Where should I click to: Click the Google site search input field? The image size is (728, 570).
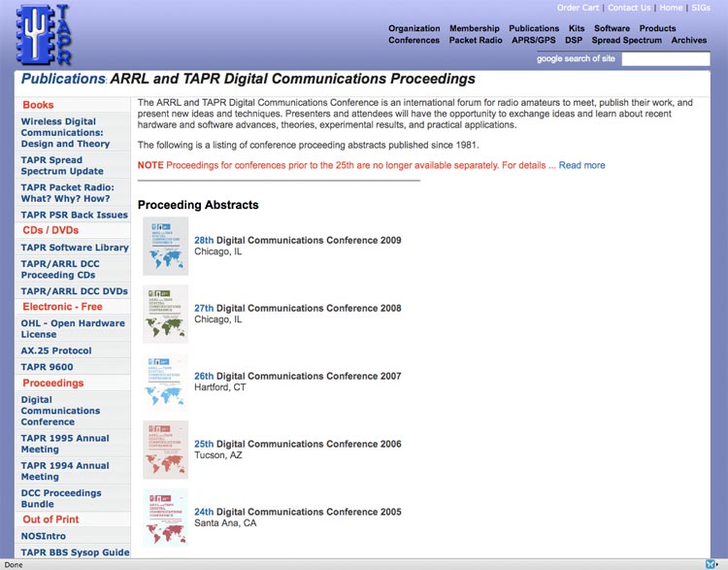(665, 59)
